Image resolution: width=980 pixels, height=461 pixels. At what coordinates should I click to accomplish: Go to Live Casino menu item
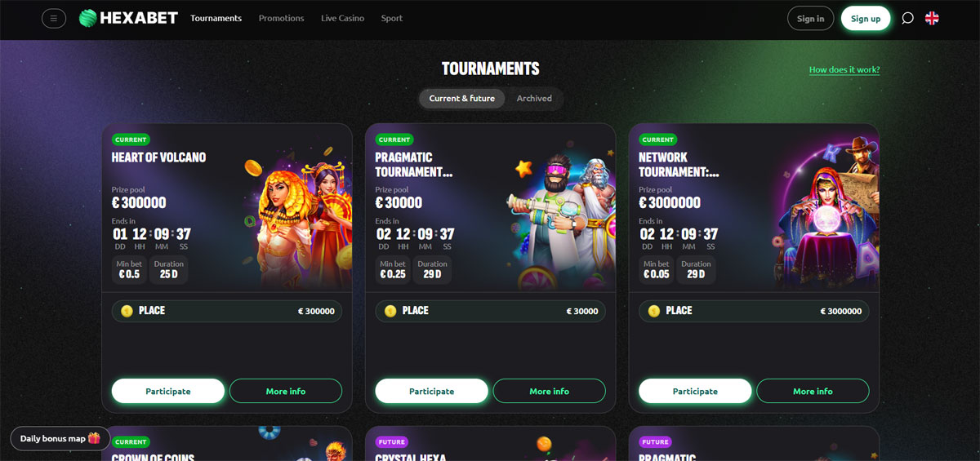pyautogui.click(x=343, y=18)
